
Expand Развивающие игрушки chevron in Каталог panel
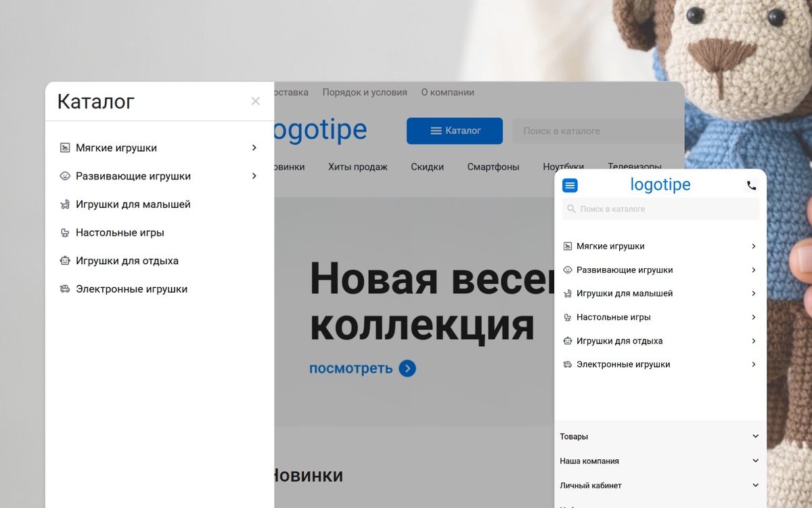click(x=254, y=176)
